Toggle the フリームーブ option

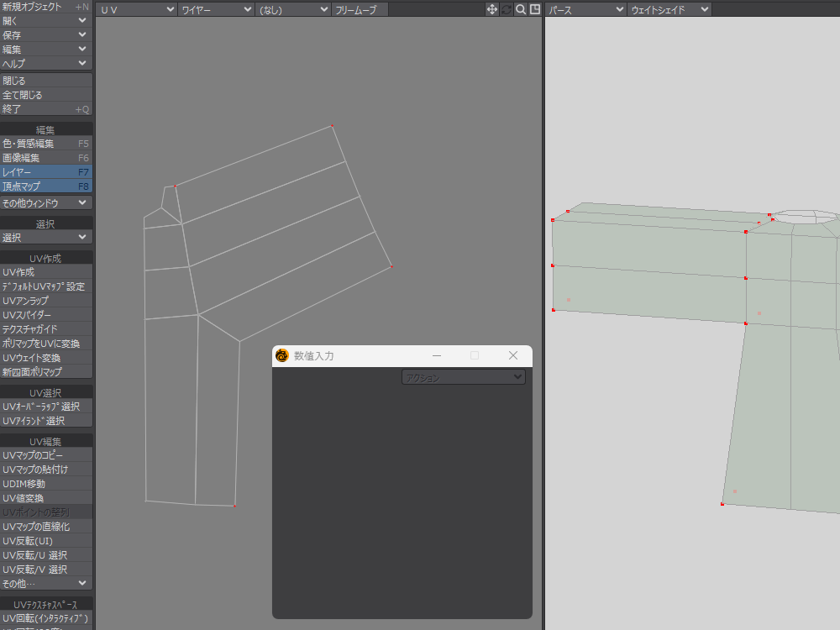point(360,9)
